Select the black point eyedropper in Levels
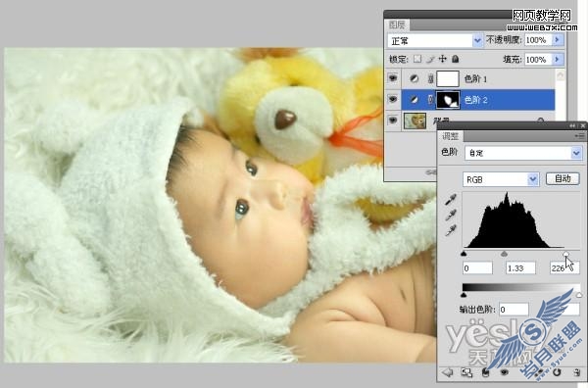Screen dimensions: 588x388 point(451,200)
